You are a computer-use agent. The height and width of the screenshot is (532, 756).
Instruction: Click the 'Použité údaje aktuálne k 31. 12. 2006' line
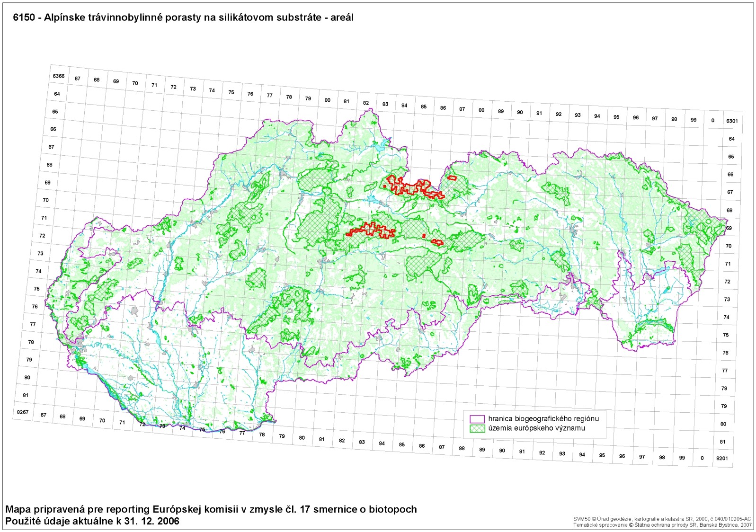[92, 521]
